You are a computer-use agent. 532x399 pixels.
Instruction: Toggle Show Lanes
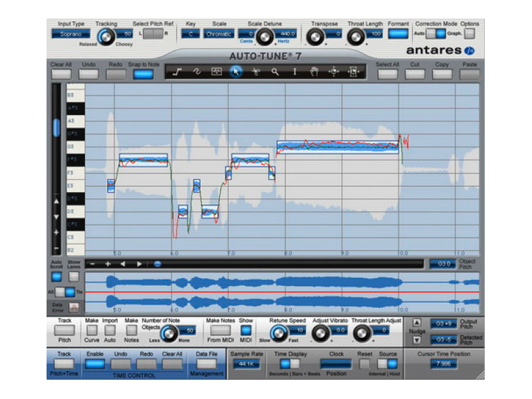pos(74,277)
